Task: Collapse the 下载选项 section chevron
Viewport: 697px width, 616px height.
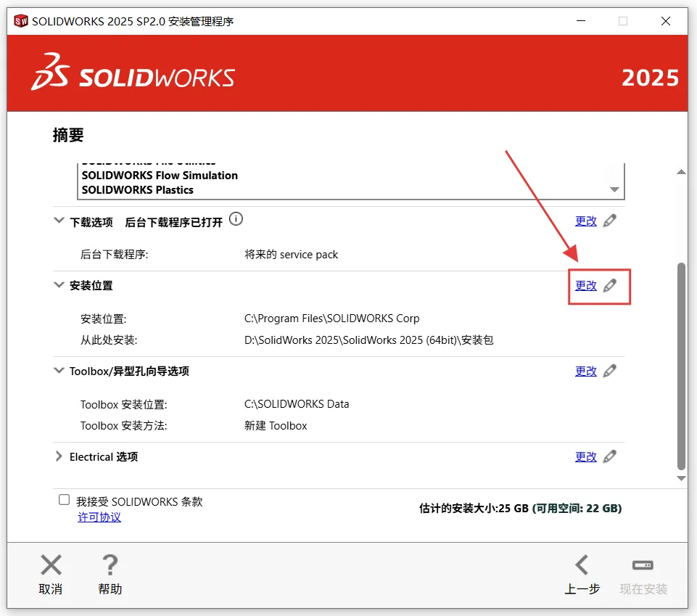Action: pos(59,220)
